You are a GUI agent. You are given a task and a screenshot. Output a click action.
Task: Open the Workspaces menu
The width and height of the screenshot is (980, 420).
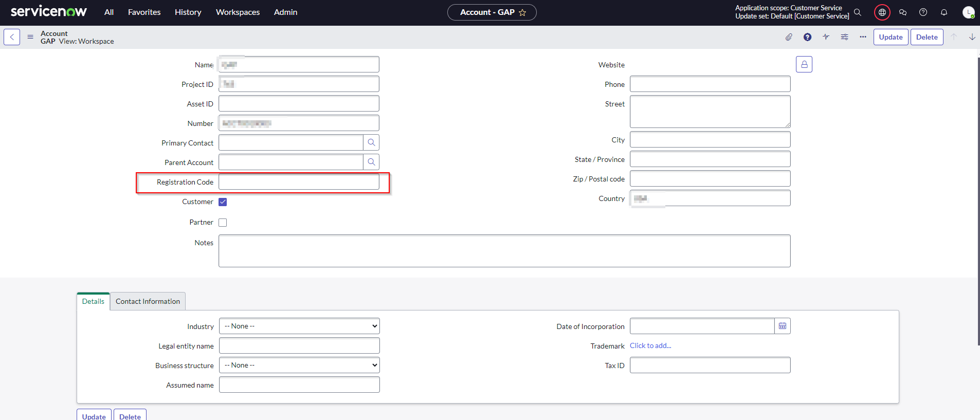[238, 12]
